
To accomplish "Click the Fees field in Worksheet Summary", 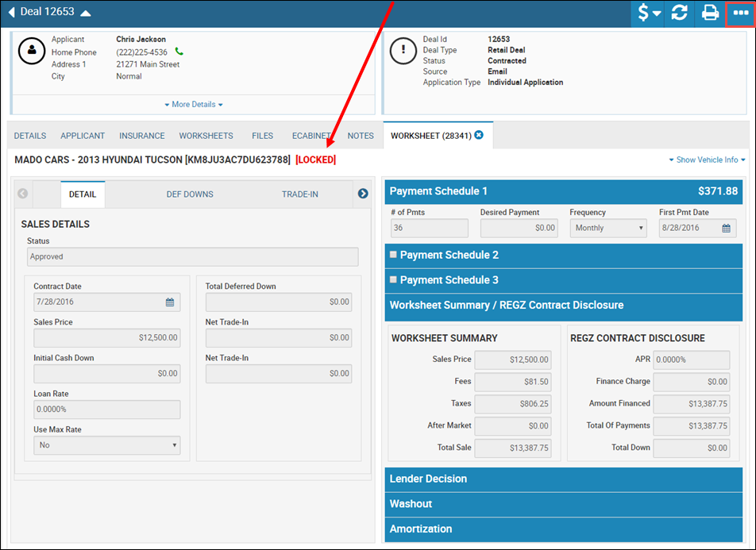I will pyautogui.click(x=513, y=382).
